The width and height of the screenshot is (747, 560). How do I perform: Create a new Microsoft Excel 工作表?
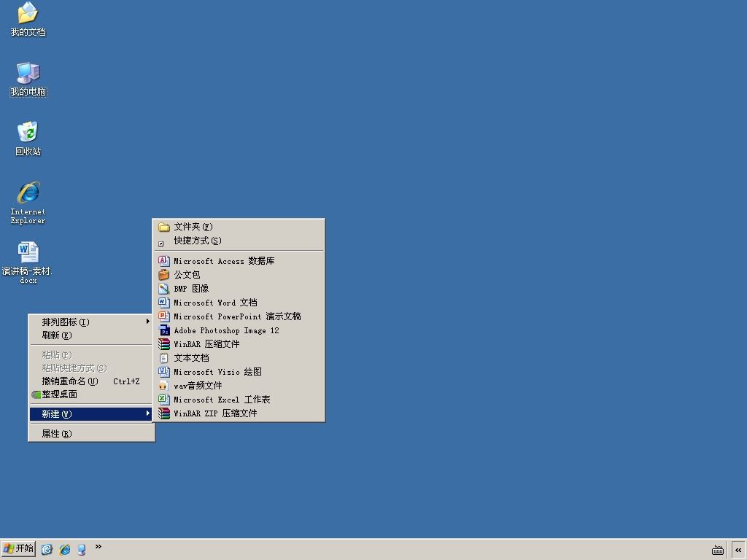tap(239, 400)
